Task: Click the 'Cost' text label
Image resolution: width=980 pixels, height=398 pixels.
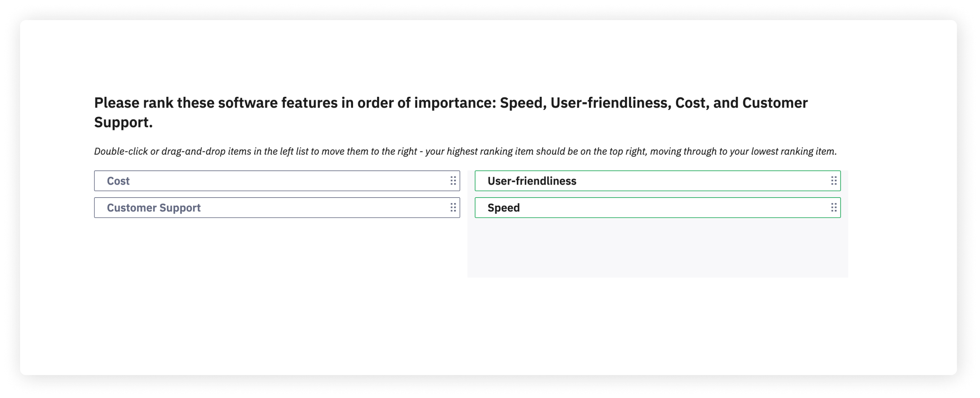Action: [x=118, y=181]
